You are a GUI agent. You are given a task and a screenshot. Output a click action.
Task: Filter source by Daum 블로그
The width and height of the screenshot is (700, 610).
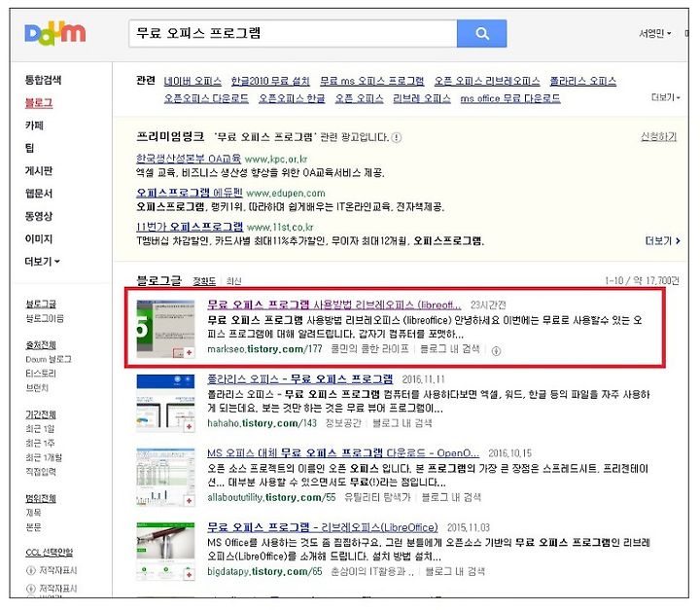tap(49, 359)
